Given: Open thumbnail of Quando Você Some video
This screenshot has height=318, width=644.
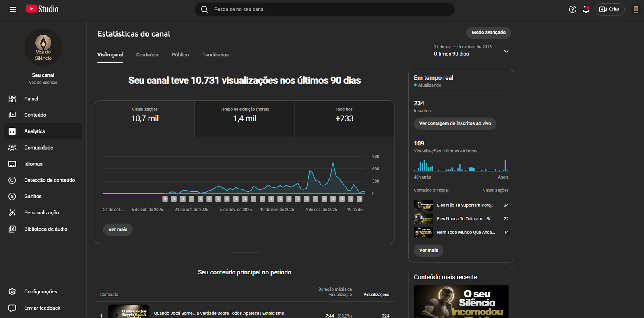Looking at the screenshot, I should tap(128, 311).
